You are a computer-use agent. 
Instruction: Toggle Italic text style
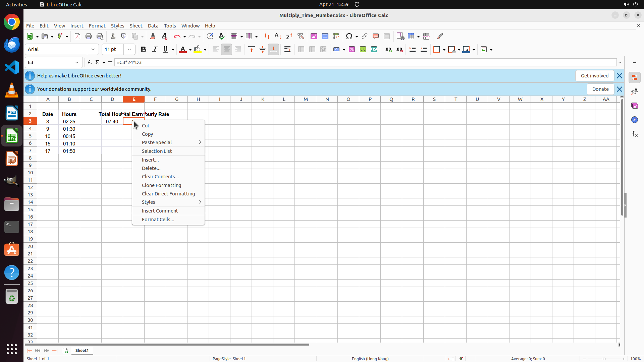(155, 49)
